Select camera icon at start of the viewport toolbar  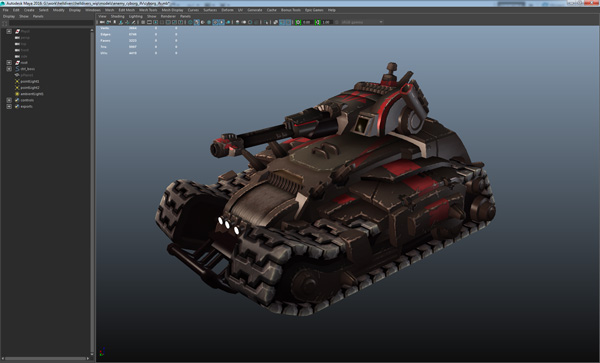click(x=102, y=22)
